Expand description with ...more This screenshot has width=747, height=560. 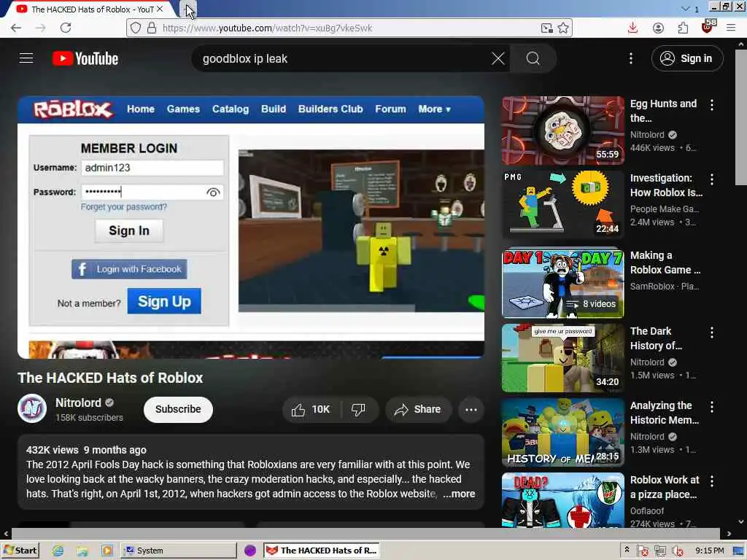coord(459,494)
